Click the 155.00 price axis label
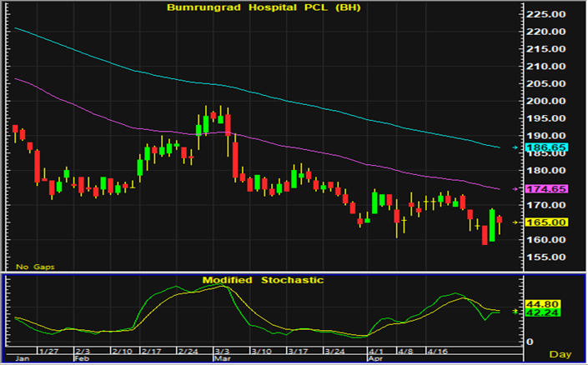The width and height of the screenshot is (588, 365). (545, 257)
